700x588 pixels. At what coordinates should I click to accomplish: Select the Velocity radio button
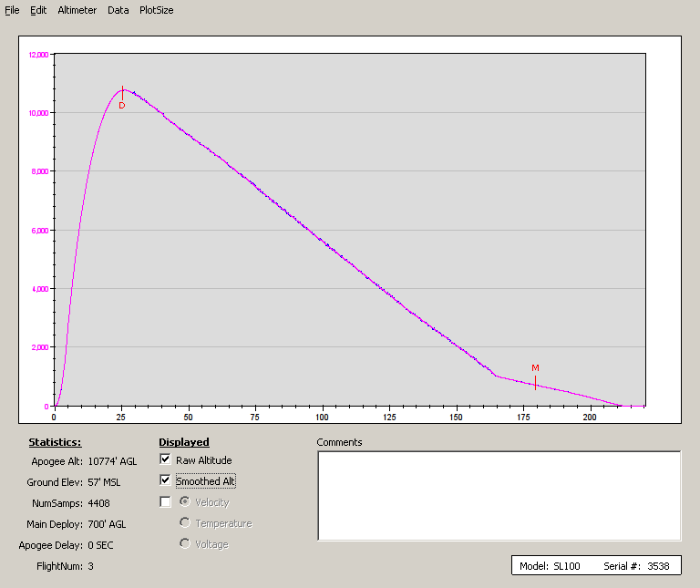[185, 501]
